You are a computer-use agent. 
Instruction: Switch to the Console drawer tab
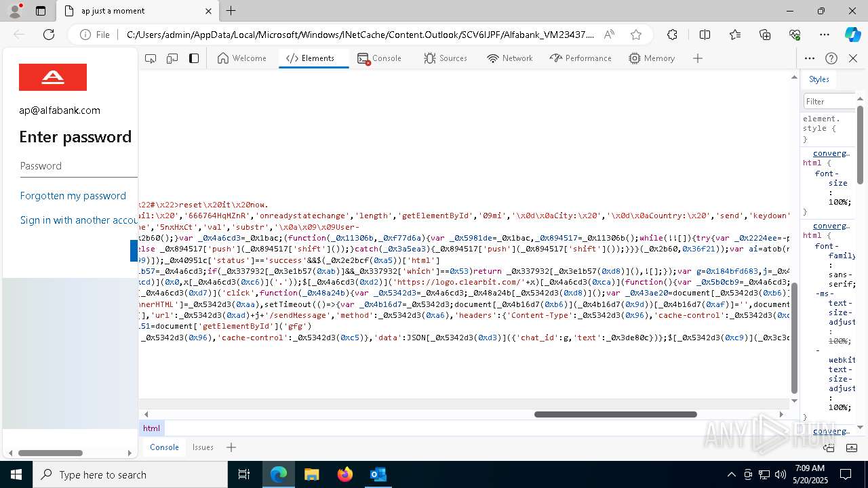164,447
